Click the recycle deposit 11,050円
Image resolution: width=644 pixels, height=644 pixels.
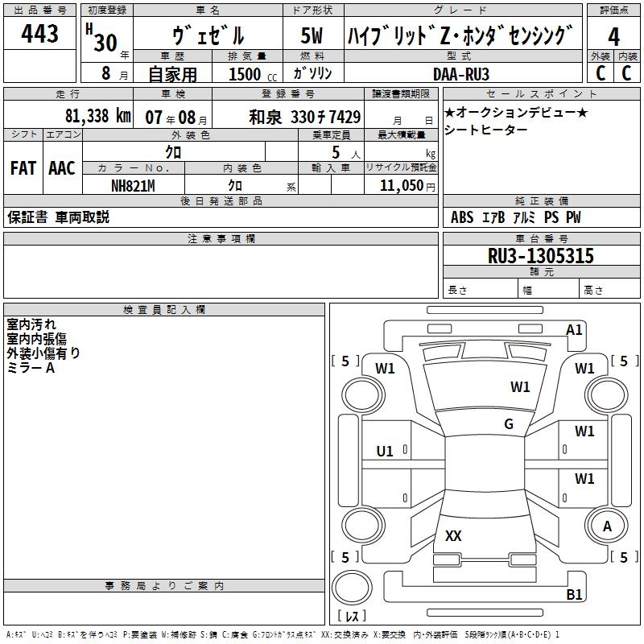tap(407, 186)
